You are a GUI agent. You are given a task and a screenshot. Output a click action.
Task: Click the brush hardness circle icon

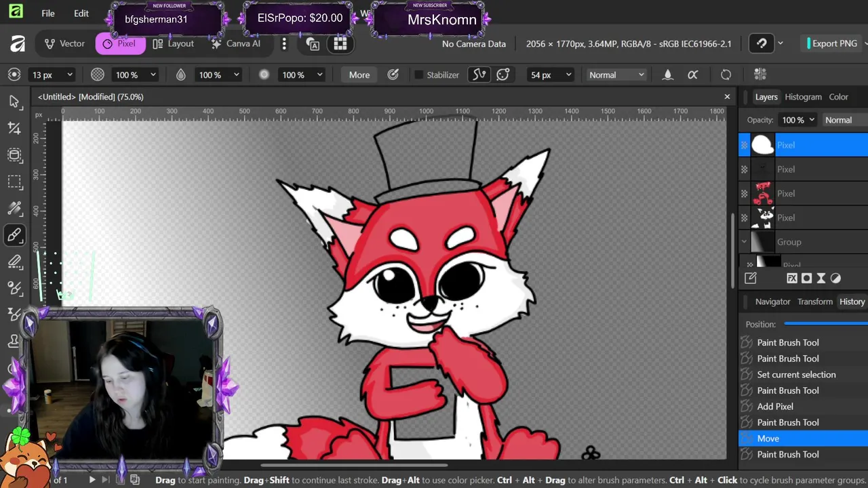(264, 75)
